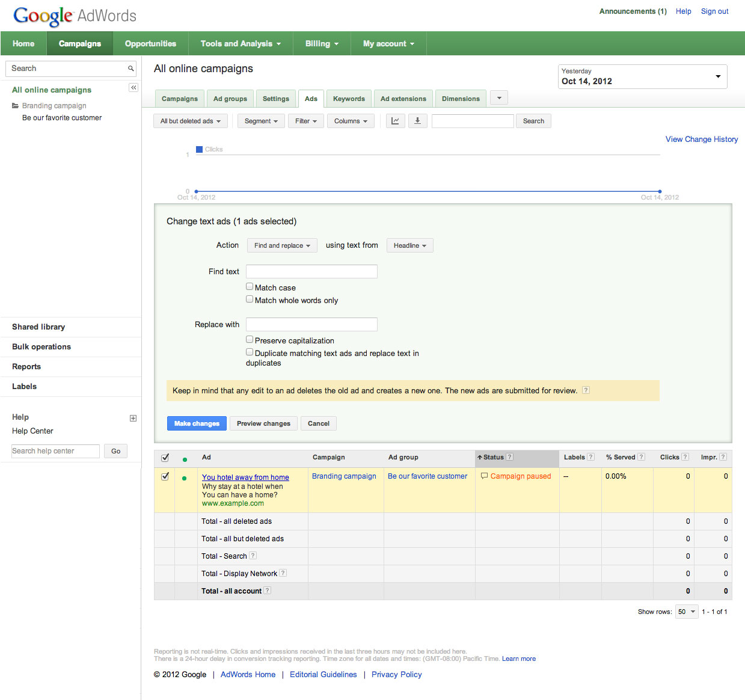Click the Replace with input field

click(311, 324)
